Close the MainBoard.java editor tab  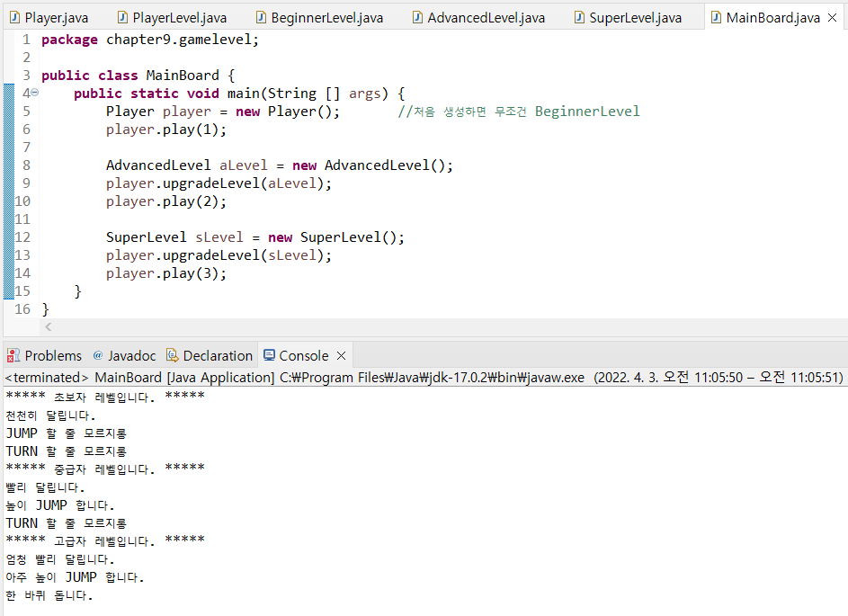click(x=832, y=18)
